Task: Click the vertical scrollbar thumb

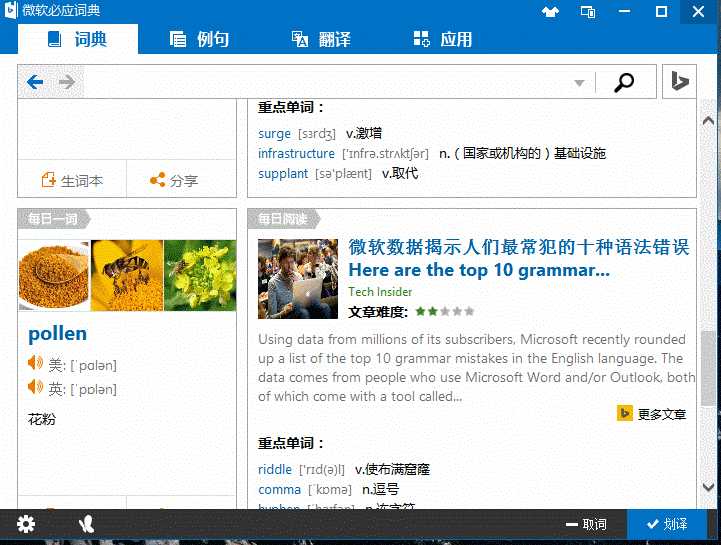Action: click(x=709, y=368)
